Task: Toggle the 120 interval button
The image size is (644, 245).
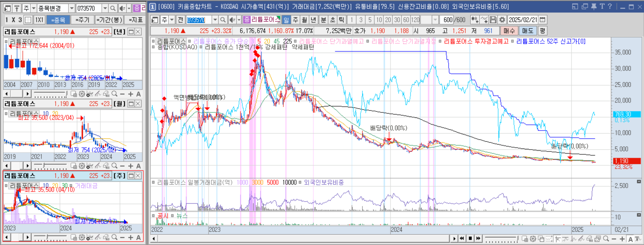Action: click(x=415, y=20)
